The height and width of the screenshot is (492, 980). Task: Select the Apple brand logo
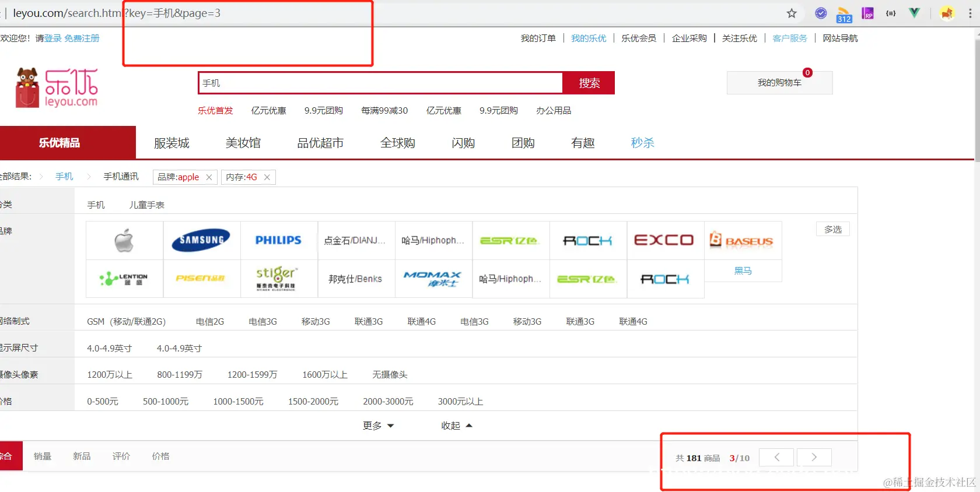tap(124, 240)
